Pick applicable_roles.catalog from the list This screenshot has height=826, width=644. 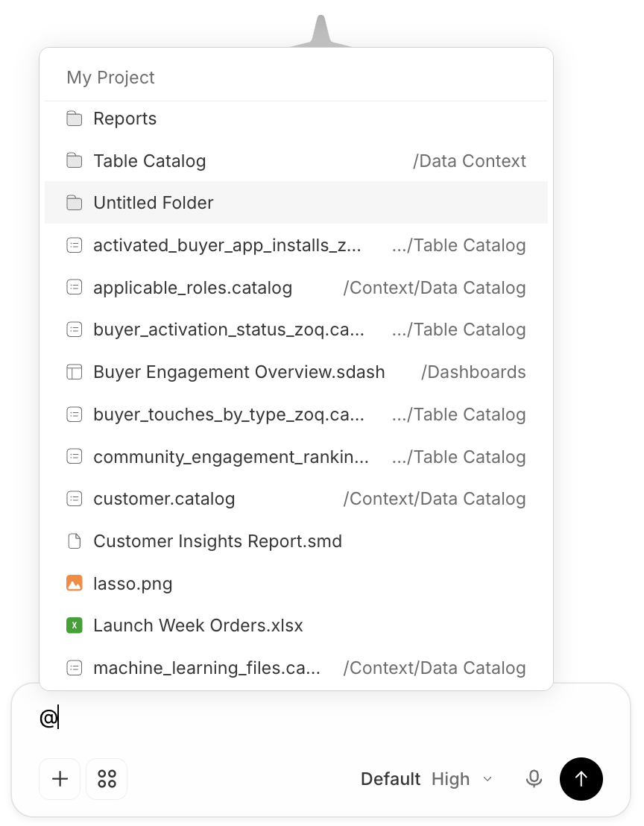(296, 288)
